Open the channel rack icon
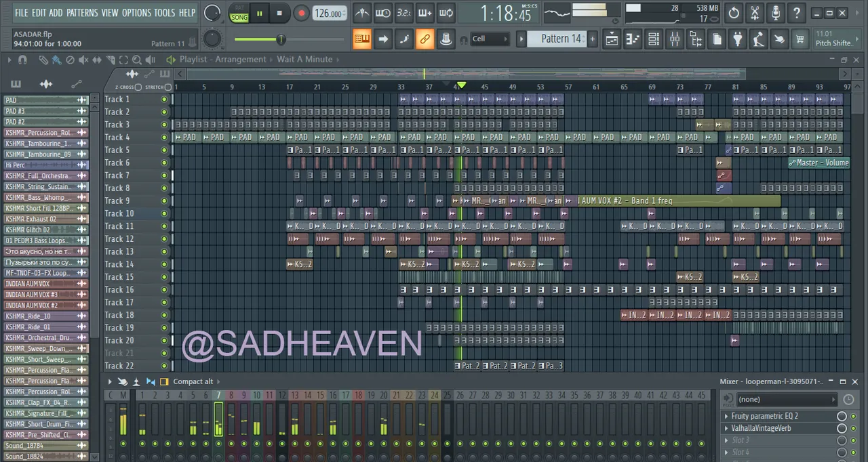Viewport: 868px width, 462px height. tap(654, 39)
